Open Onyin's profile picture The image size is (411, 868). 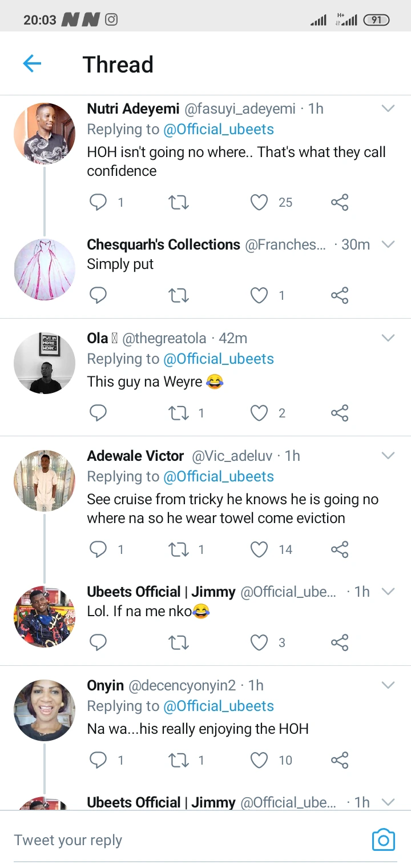[x=45, y=710]
